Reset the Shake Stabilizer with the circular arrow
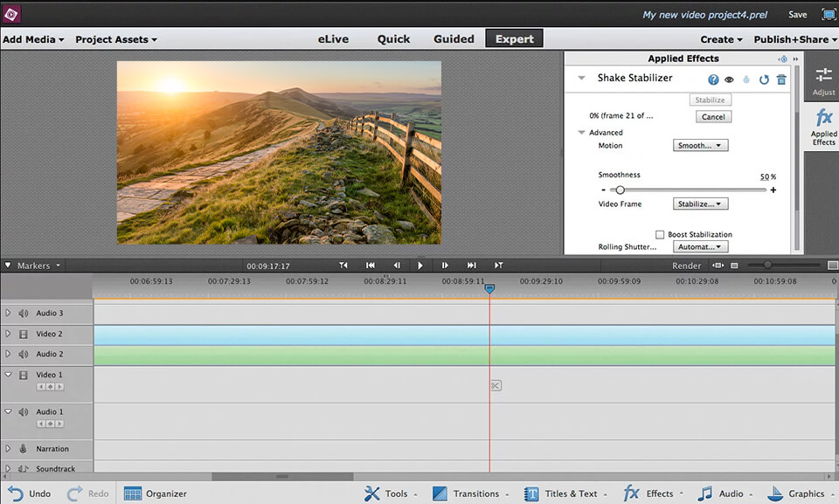 coord(763,79)
